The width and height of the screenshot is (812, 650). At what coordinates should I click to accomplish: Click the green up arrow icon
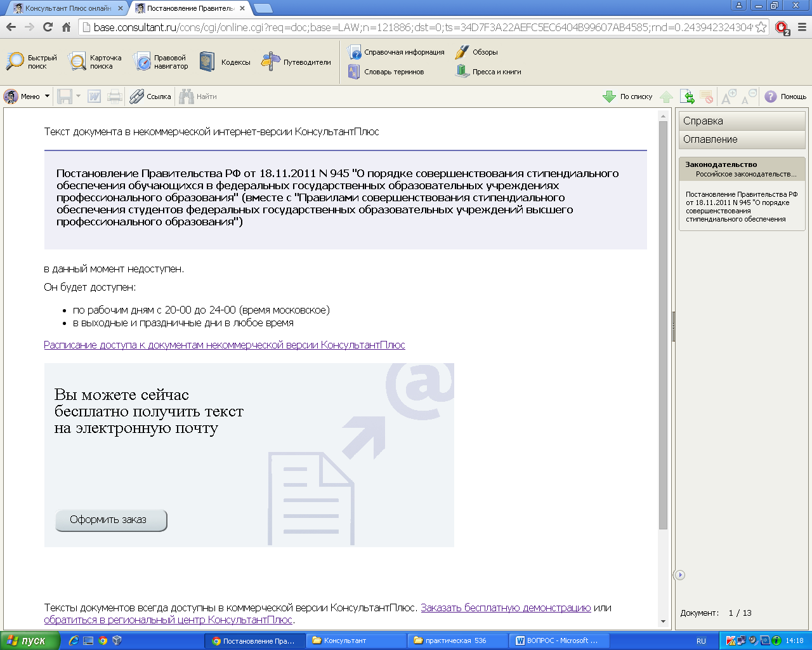(666, 96)
